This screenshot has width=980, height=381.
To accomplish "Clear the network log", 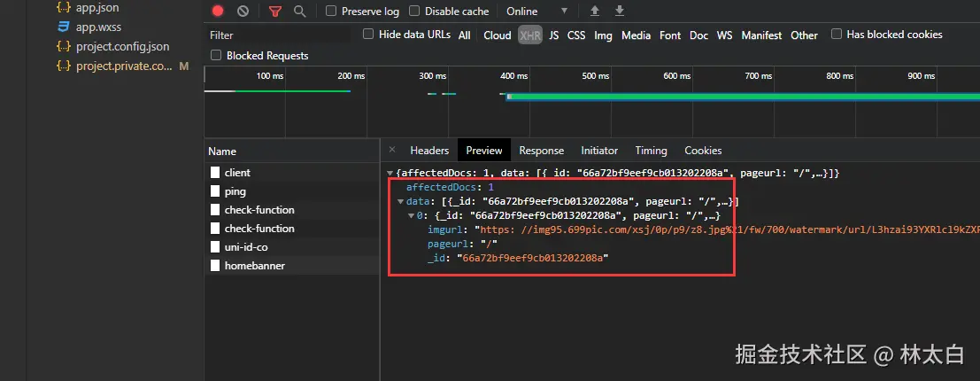I will pos(243,11).
